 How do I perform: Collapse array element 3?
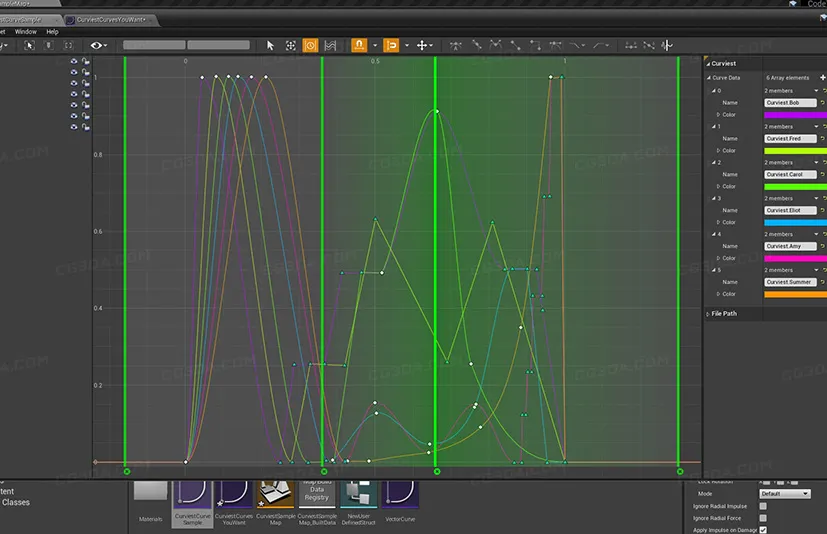(714, 198)
